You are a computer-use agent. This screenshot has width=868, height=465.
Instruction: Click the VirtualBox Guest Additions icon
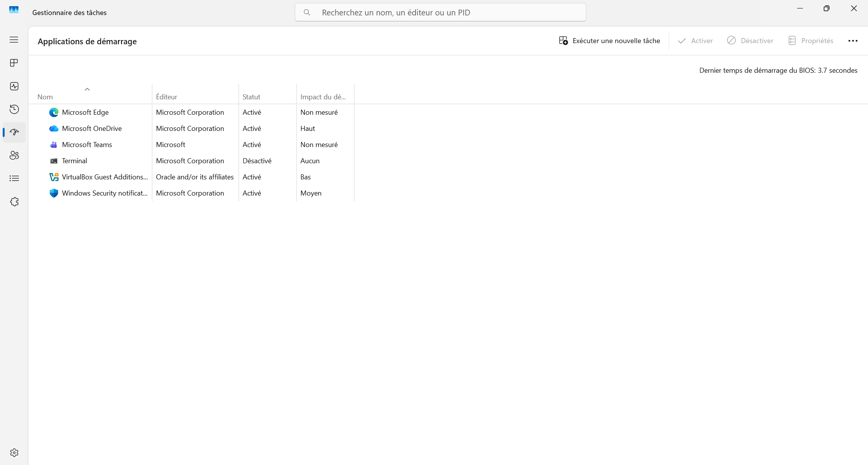54,177
